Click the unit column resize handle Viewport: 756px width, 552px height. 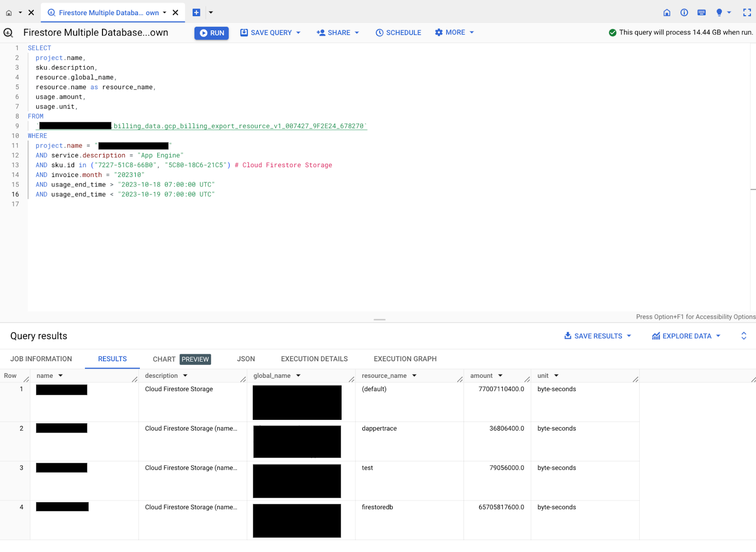636,379
